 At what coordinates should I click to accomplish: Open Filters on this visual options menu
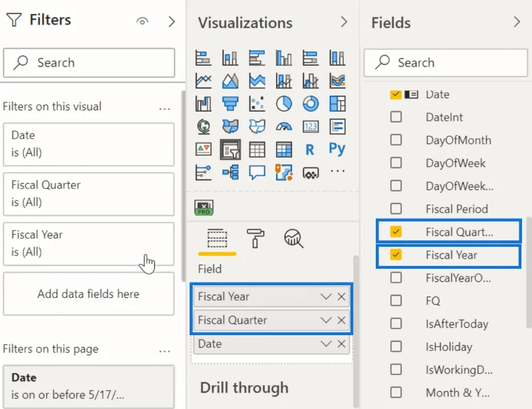pyautogui.click(x=164, y=109)
